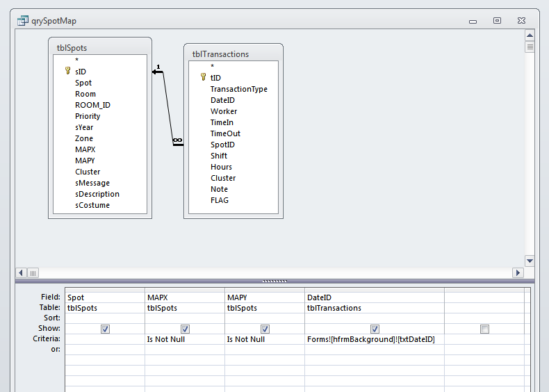Select Worker field in tblTransactions
Viewport: 549px width, 392px height.
click(224, 111)
